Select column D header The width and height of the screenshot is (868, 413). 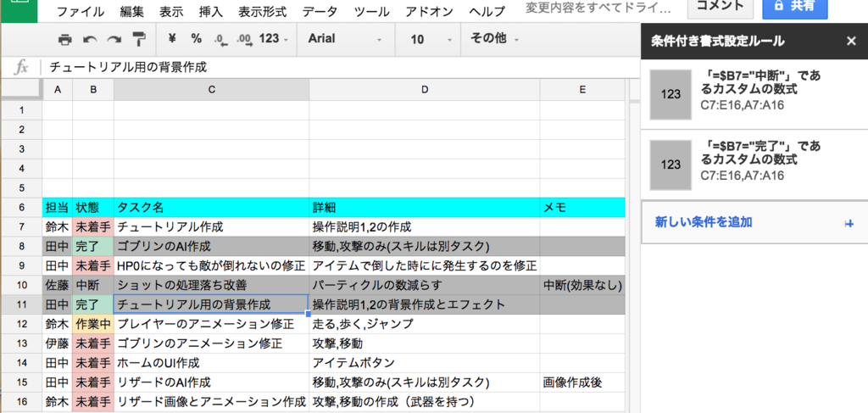click(425, 90)
